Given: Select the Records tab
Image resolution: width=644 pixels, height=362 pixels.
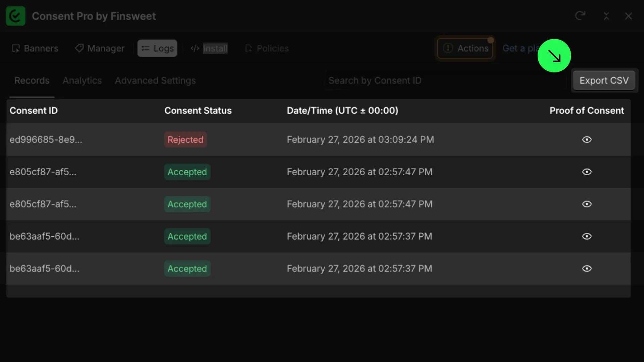Looking at the screenshot, I should [32, 80].
